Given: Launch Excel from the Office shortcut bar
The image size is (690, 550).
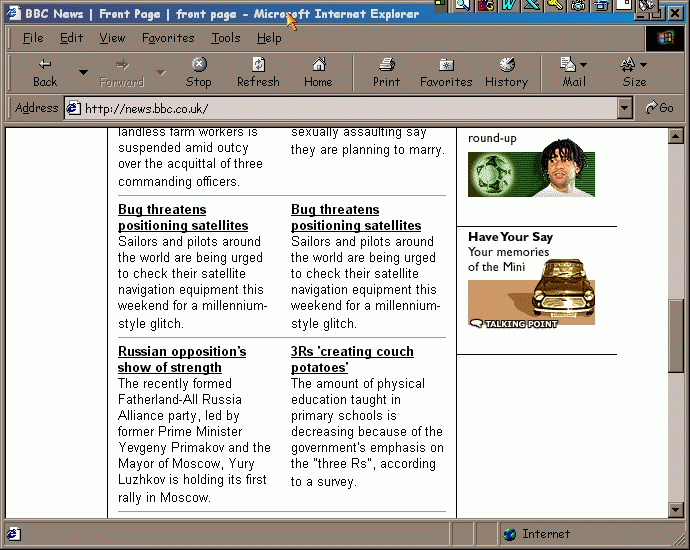Looking at the screenshot, I should click(x=532, y=5).
